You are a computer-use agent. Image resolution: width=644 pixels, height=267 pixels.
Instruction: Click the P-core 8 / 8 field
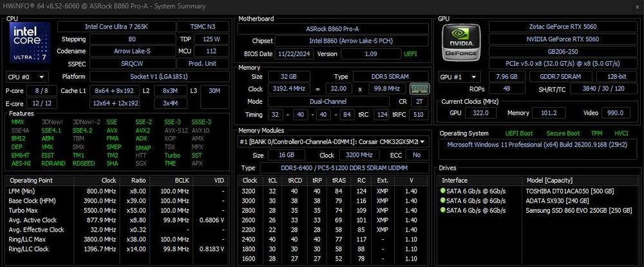click(x=42, y=91)
